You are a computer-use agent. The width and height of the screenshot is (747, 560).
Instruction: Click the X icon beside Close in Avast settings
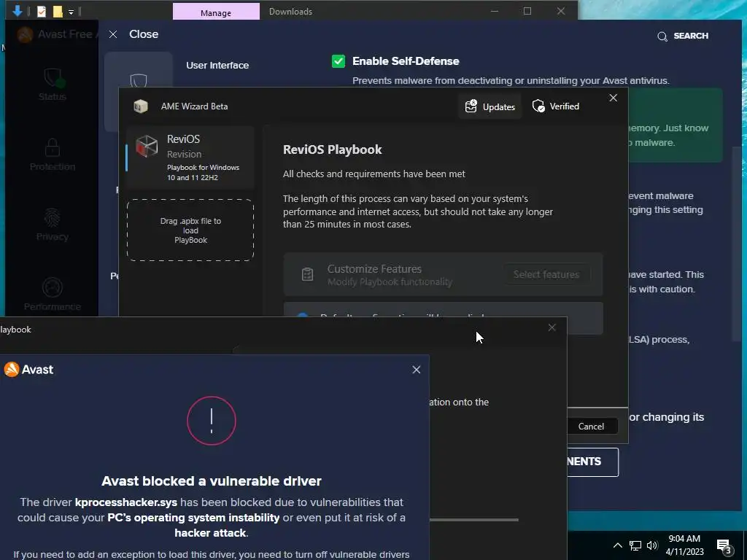point(113,34)
